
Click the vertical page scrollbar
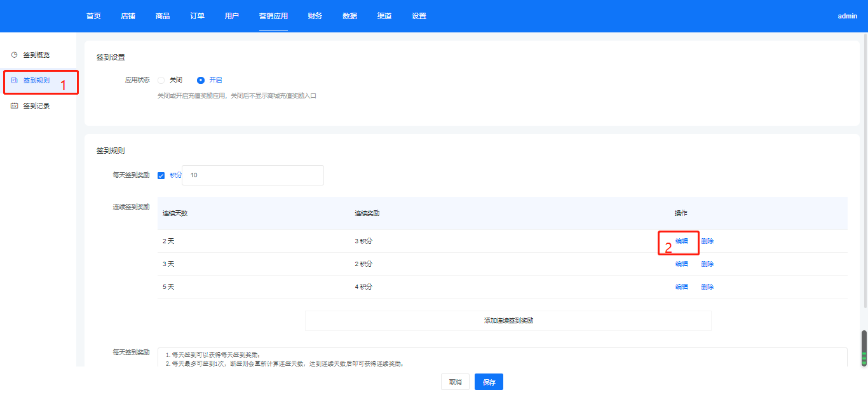(x=864, y=348)
